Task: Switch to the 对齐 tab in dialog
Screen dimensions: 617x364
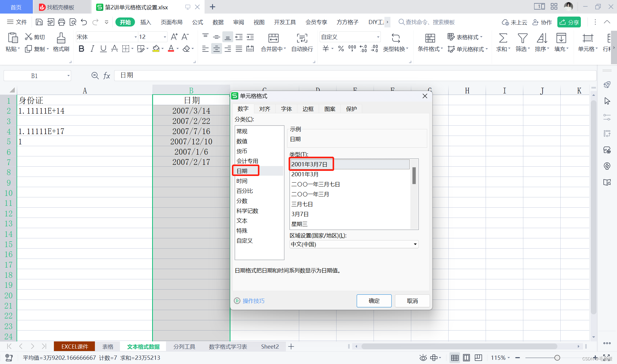Action: click(x=265, y=109)
